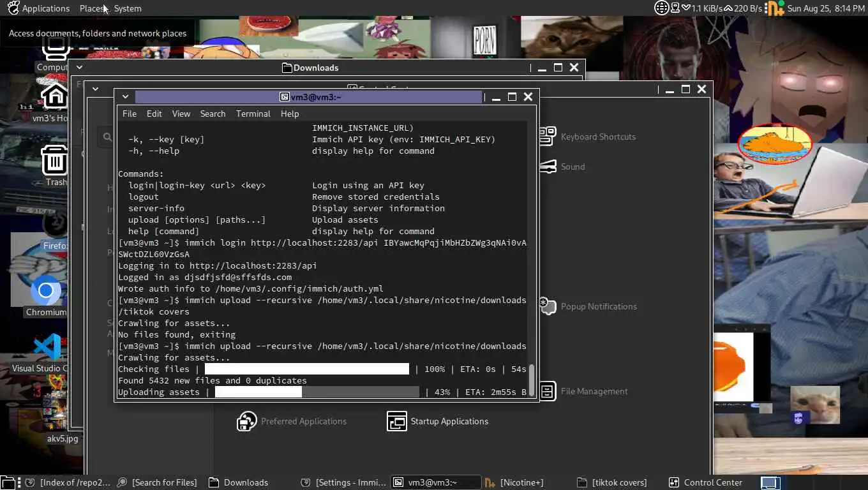Open Startup Applications in Control Center
Viewport: 868px width, 490px height.
click(438, 421)
